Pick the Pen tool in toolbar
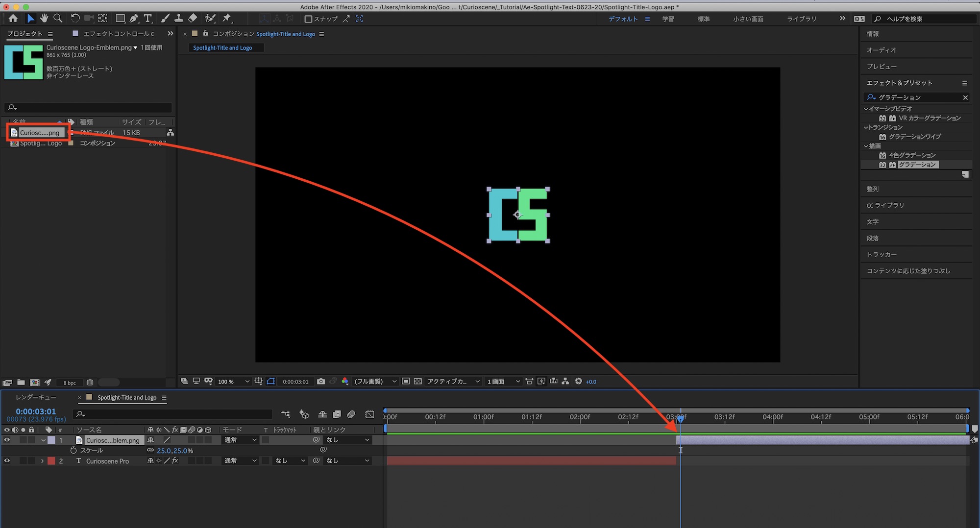Viewport: 980px width, 528px height. click(x=134, y=19)
